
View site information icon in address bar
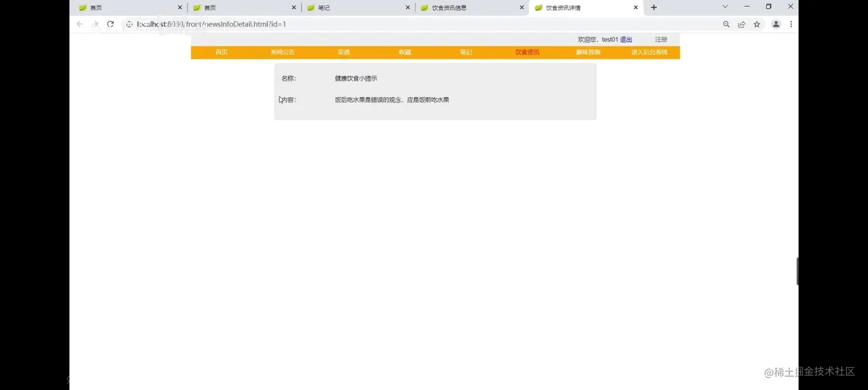click(129, 24)
